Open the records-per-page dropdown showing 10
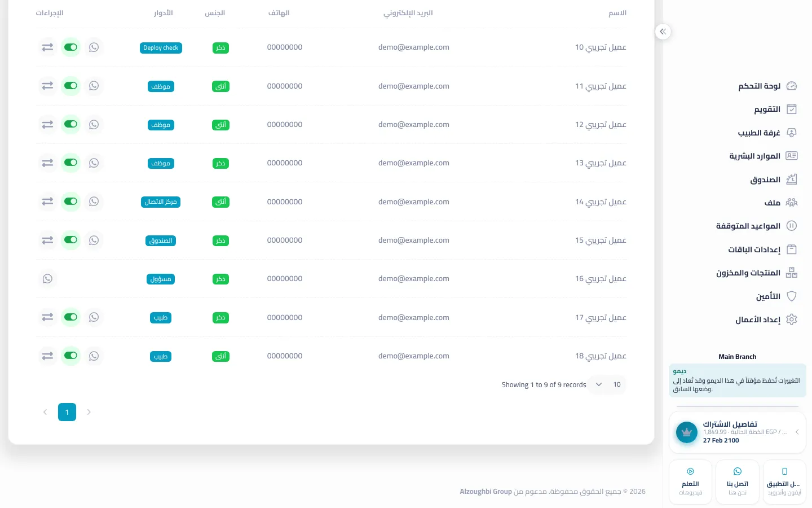This screenshot has height=508, width=812. pyautogui.click(x=607, y=384)
